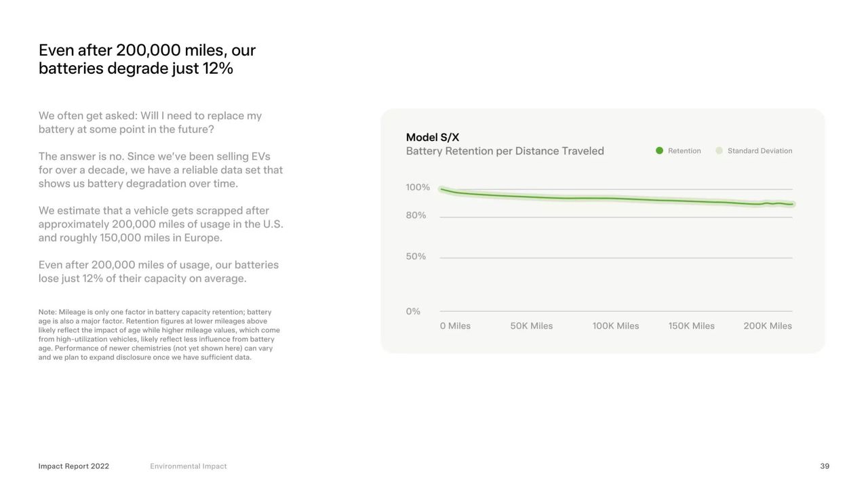Click the 50% y-axis label
Screen dimensions: 868x488
coord(416,256)
